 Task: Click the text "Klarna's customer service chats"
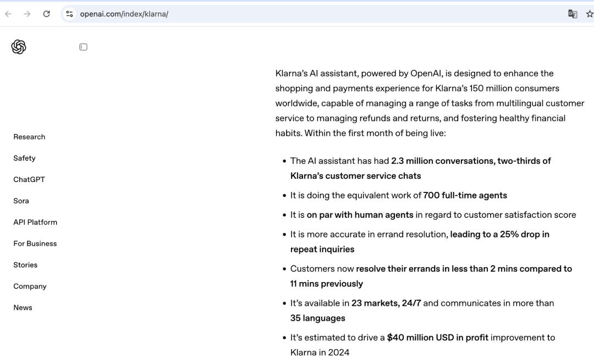tap(356, 176)
